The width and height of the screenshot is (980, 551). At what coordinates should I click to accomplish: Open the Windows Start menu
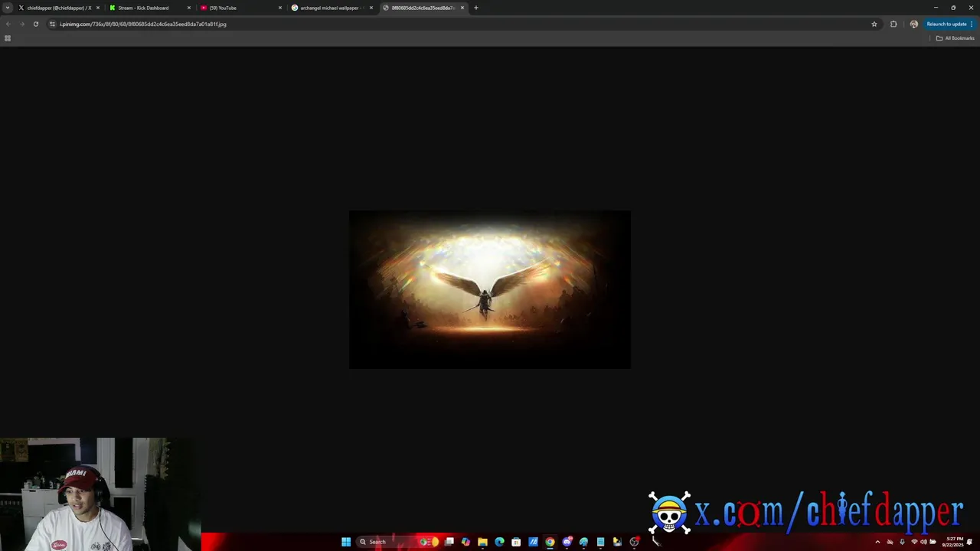pos(346,542)
